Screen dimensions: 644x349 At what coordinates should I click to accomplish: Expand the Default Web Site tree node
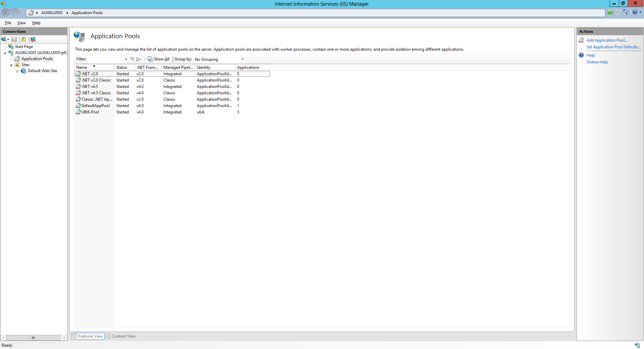coord(17,71)
